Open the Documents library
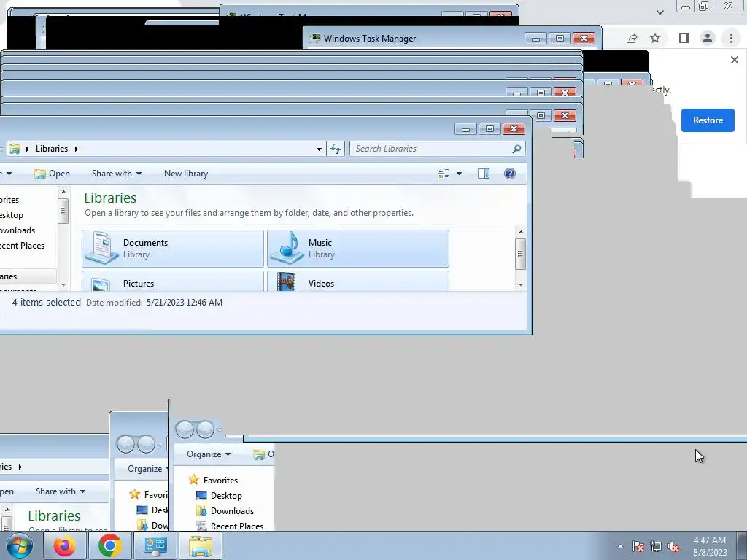Screen dimensions: 747x560 point(172,248)
